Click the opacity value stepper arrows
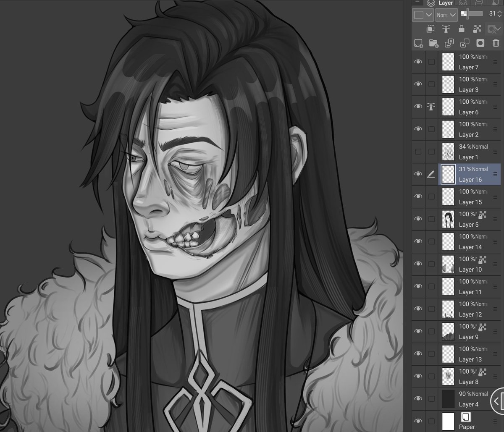Viewport: 504px width, 432px height. pyautogui.click(x=499, y=14)
